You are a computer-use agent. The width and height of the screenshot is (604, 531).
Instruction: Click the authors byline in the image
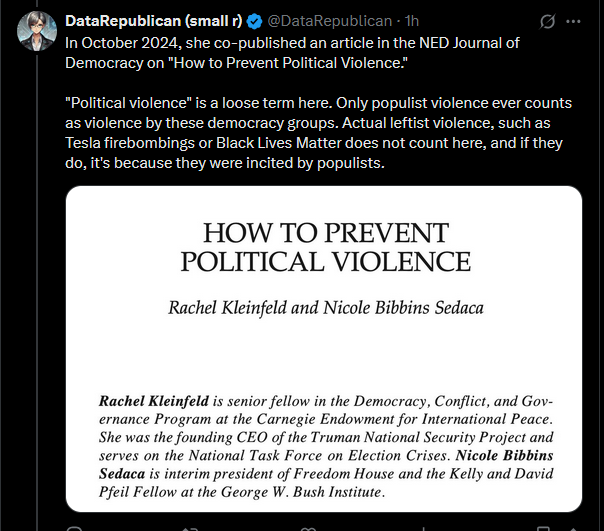point(326,308)
